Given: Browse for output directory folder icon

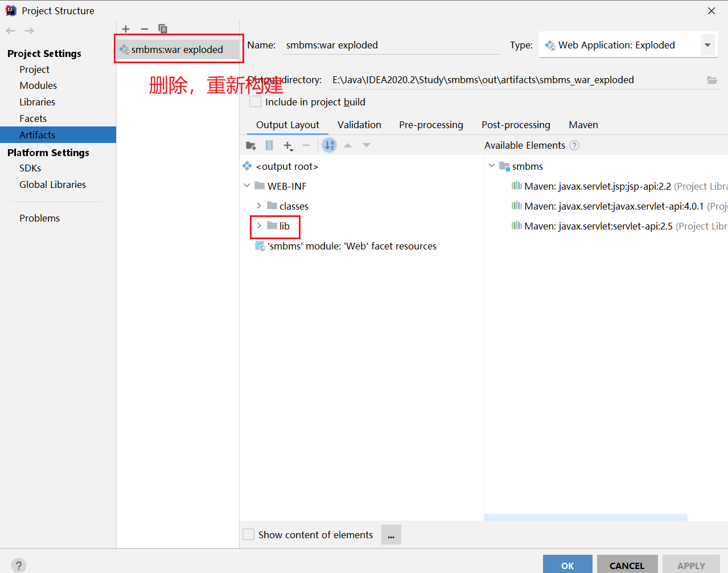Looking at the screenshot, I should 711,80.
